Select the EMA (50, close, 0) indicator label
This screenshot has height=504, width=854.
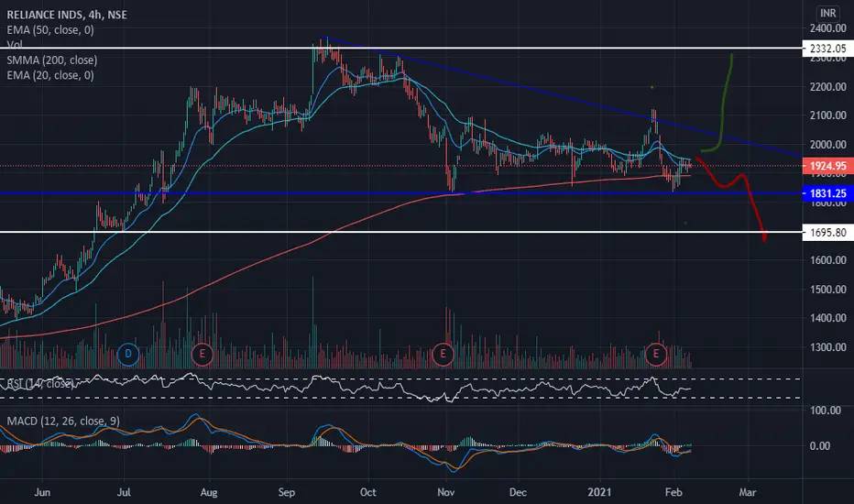tap(50, 30)
